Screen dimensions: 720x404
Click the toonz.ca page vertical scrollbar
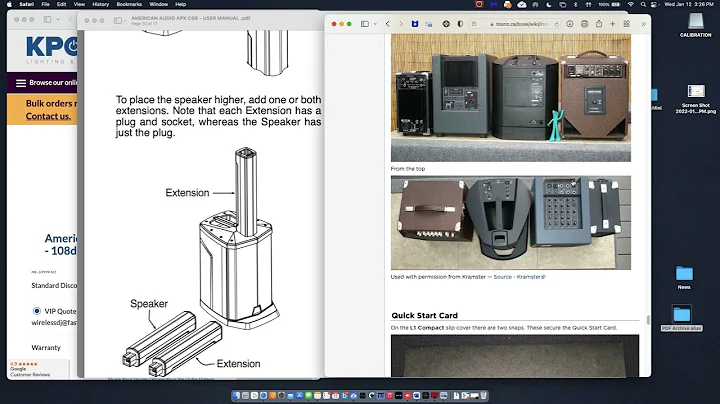[648, 320]
